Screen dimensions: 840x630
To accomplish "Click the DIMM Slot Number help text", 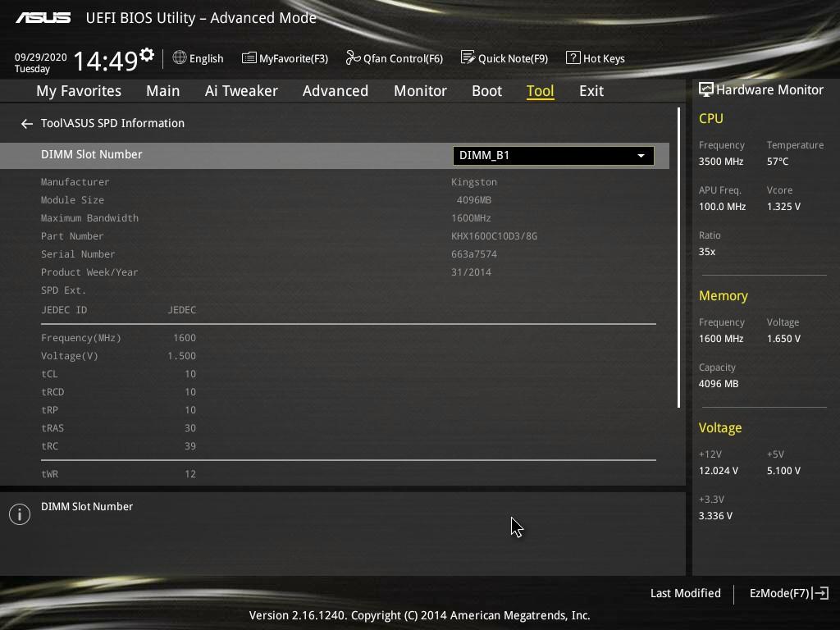I will [x=87, y=507].
